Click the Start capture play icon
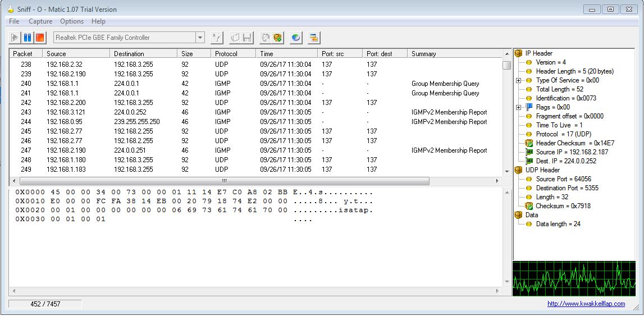The image size is (644, 316). (x=15, y=38)
